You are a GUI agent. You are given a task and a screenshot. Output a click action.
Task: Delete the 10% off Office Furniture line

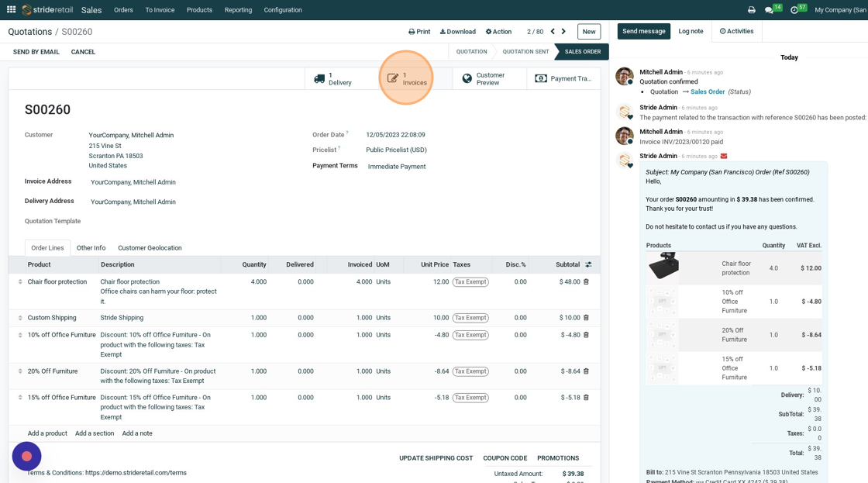tap(586, 335)
